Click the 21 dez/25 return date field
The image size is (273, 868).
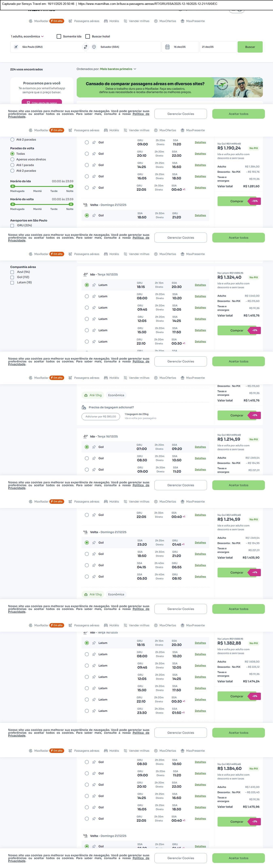[218, 47]
